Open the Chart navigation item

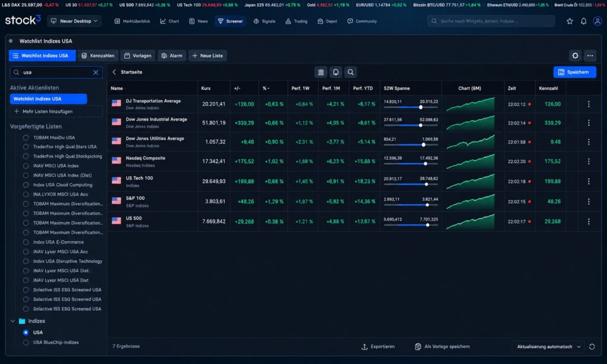(x=170, y=21)
